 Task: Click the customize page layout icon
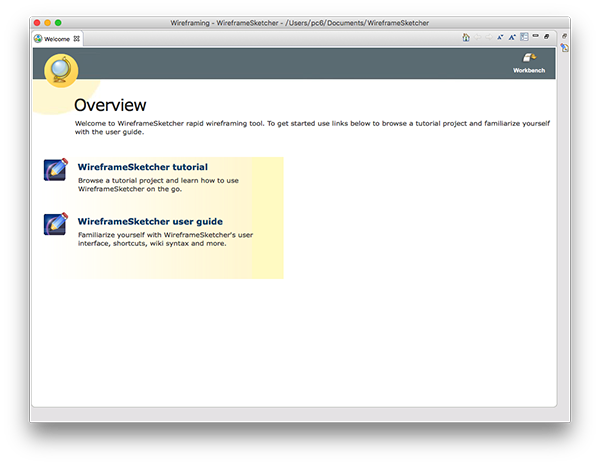coord(524,37)
